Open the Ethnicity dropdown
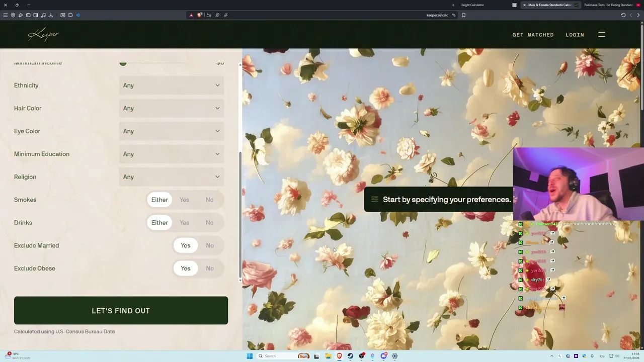Viewport: 644px width, 362px height. tap(172, 85)
